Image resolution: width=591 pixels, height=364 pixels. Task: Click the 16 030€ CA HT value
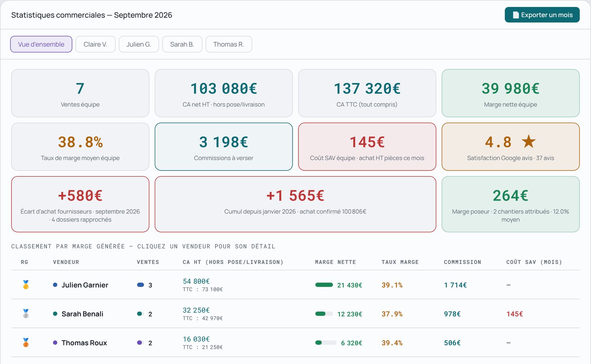point(196,339)
